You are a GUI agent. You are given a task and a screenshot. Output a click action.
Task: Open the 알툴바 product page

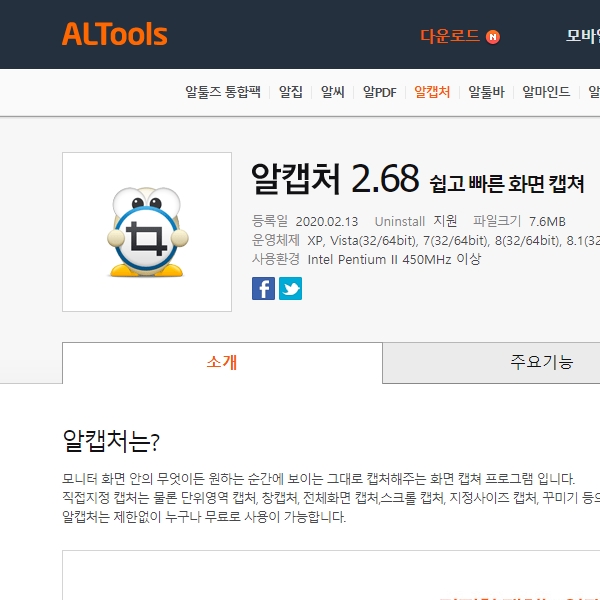click(x=486, y=92)
